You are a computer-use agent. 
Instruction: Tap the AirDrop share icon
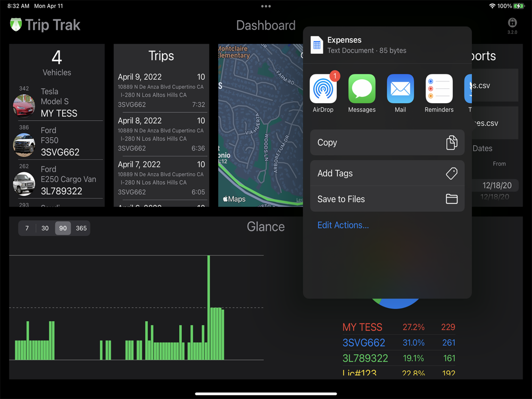pos(323,88)
